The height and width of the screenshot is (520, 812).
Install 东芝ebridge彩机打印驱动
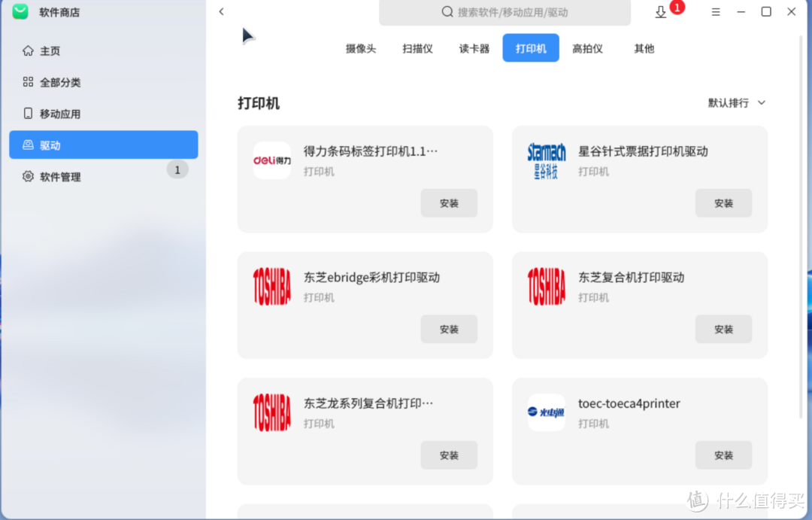(449, 329)
